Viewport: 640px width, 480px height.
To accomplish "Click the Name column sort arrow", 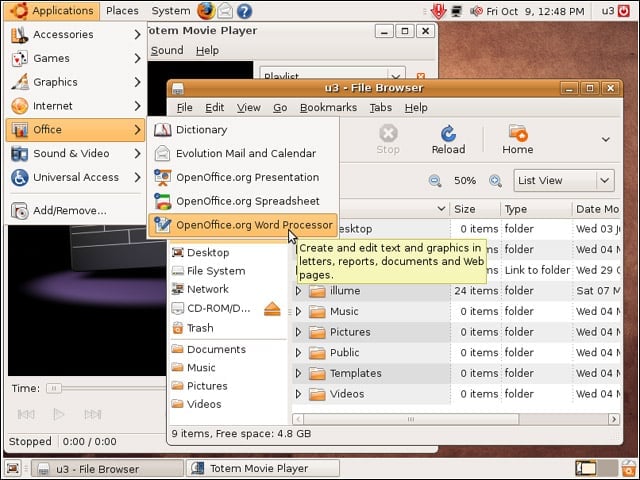I will pos(441,209).
